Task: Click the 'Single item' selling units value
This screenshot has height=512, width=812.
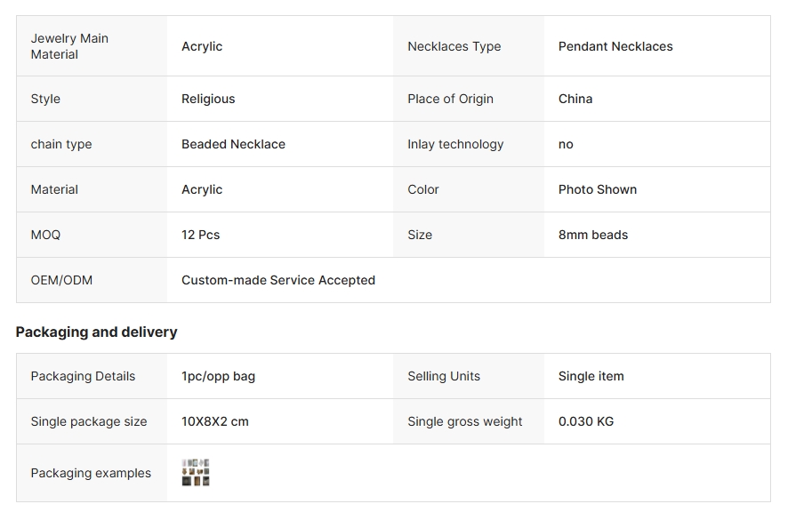Action: pyautogui.click(x=591, y=376)
